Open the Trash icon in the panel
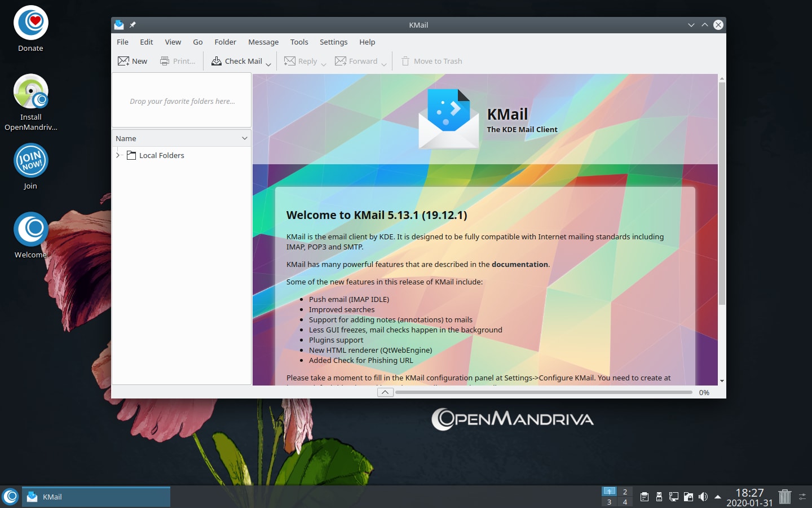 coord(784,497)
